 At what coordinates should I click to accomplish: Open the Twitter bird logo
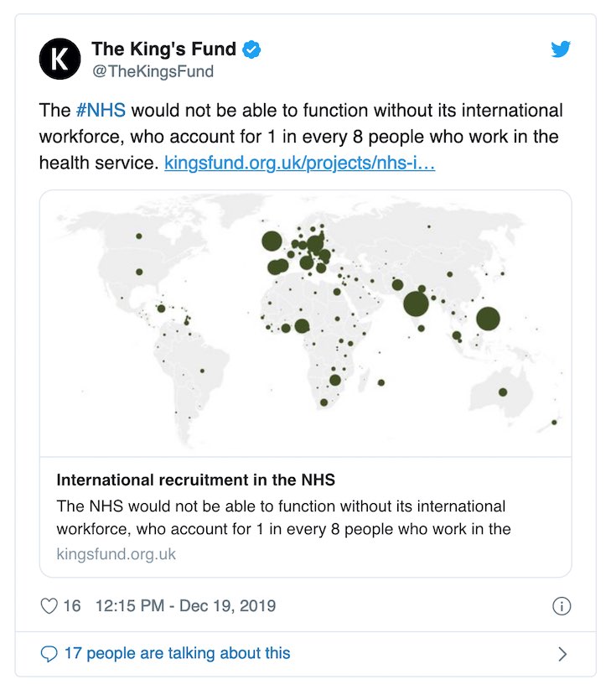(561, 49)
